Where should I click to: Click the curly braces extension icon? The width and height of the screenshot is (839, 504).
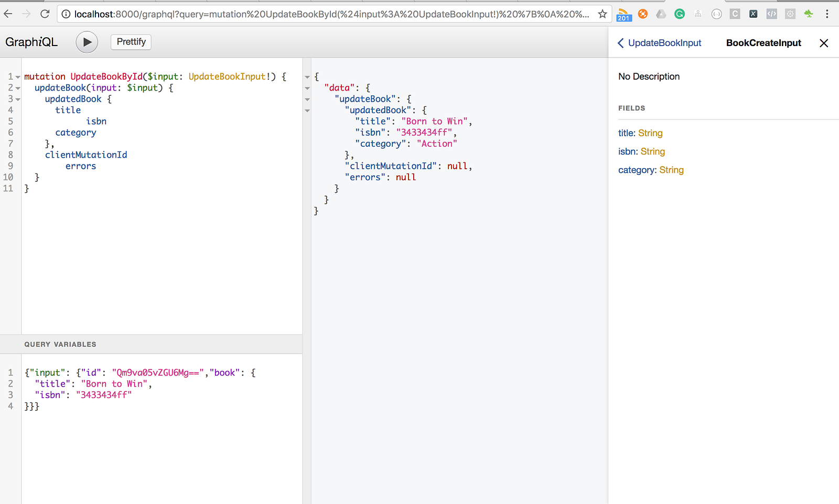tap(717, 14)
